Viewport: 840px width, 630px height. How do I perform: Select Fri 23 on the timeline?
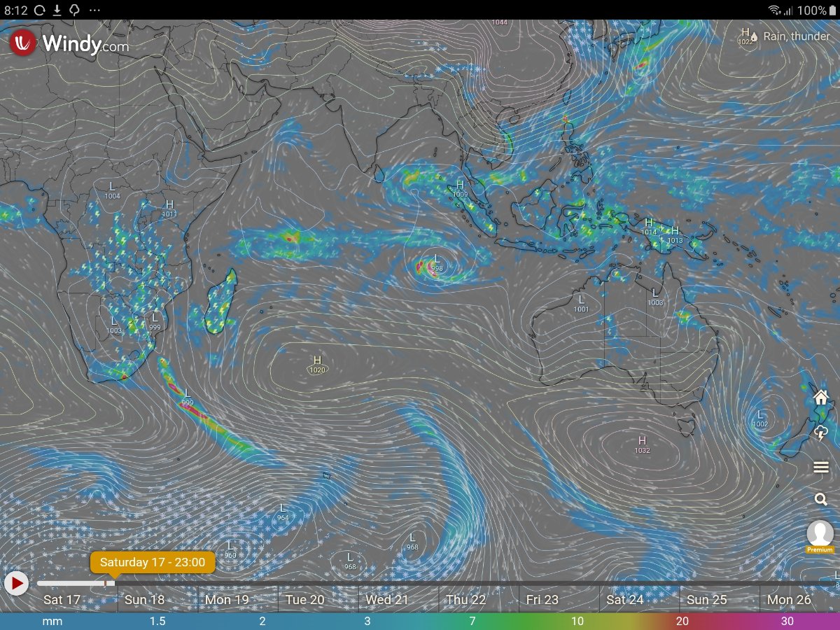click(x=542, y=600)
